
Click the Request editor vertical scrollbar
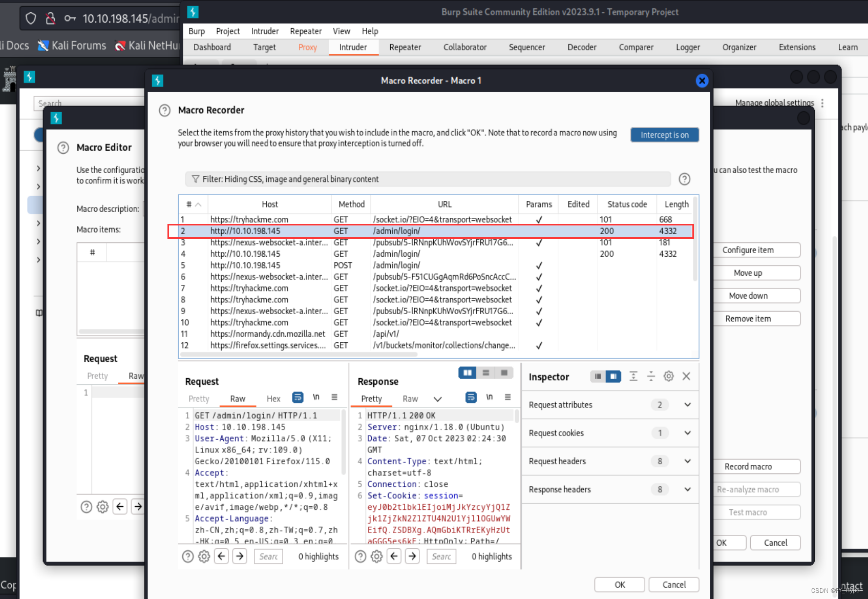[x=344, y=441]
